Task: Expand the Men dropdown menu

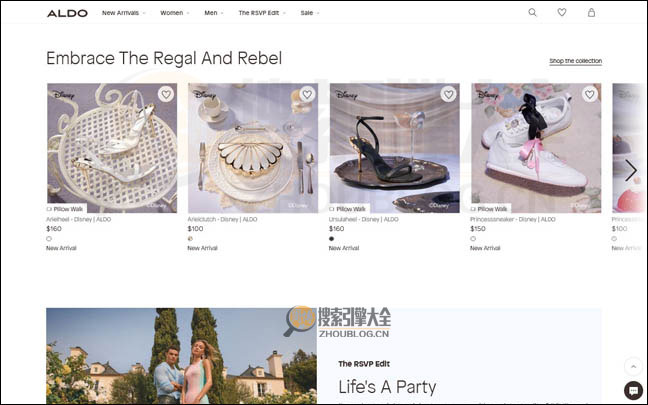Action: pyautogui.click(x=214, y=13)
